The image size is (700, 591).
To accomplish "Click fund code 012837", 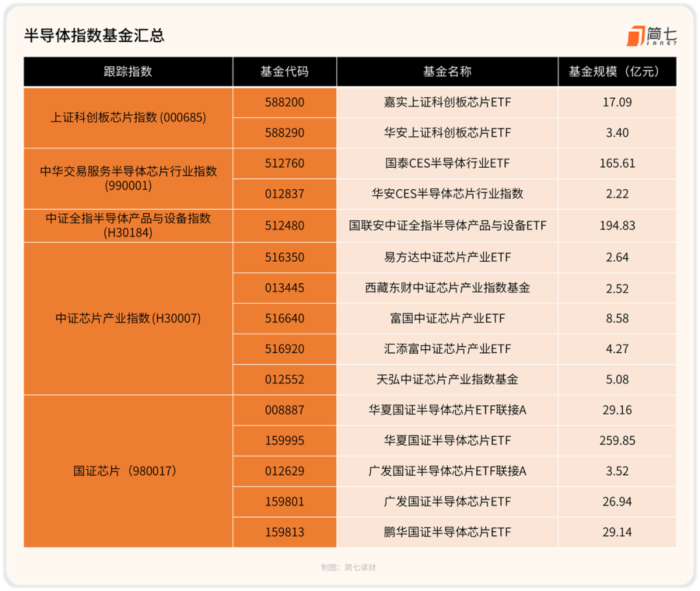I will pyautogui.click(x=285, y=194).
